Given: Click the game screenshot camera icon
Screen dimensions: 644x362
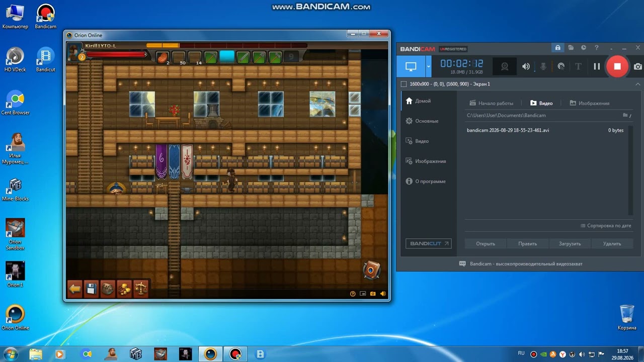Looking at the screenshot, I should tap(373, 294).
